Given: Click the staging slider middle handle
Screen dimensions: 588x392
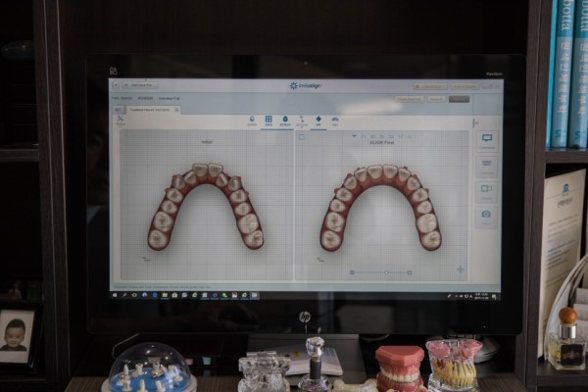Looking at the screenshot, I should 386,272.
